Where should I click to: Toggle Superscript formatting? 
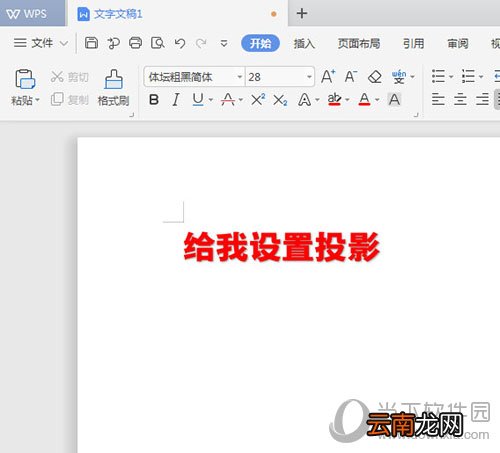point(258,99)
